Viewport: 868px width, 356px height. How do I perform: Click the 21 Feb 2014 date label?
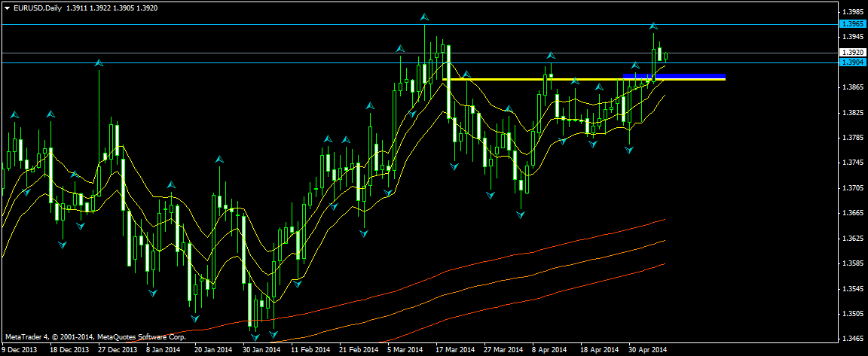click(x=359, y=350)
